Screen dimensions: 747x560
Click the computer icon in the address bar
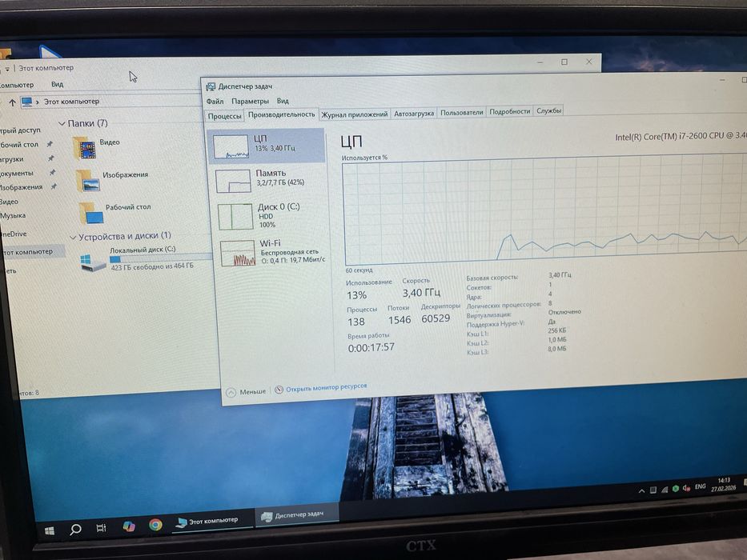[x=26, y=102]
